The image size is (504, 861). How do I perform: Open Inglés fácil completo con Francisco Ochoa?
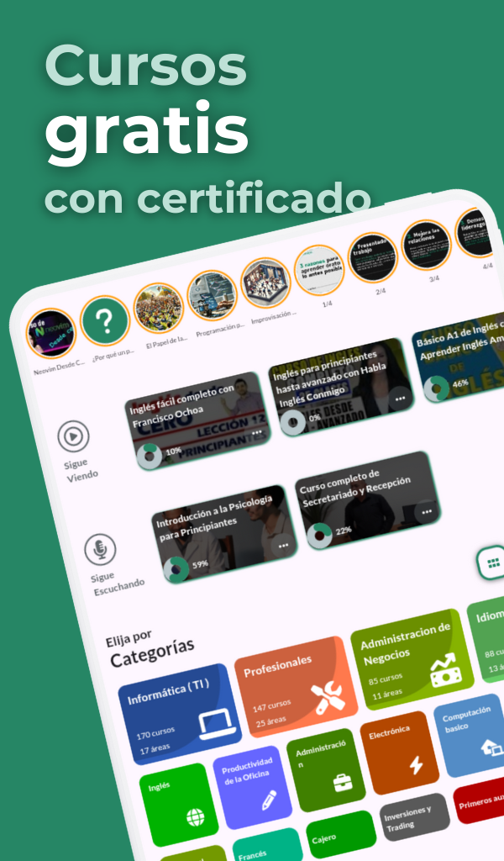pos(198,420)
